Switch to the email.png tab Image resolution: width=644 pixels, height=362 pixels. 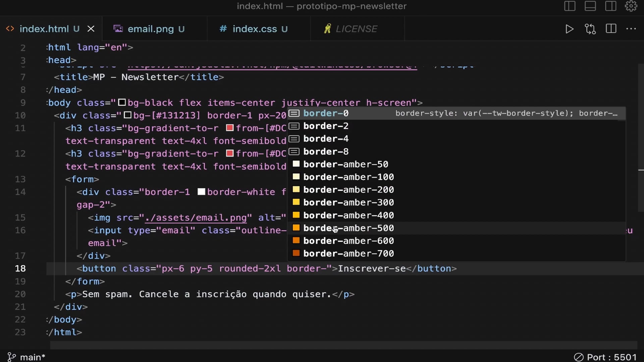pos(155,29)
